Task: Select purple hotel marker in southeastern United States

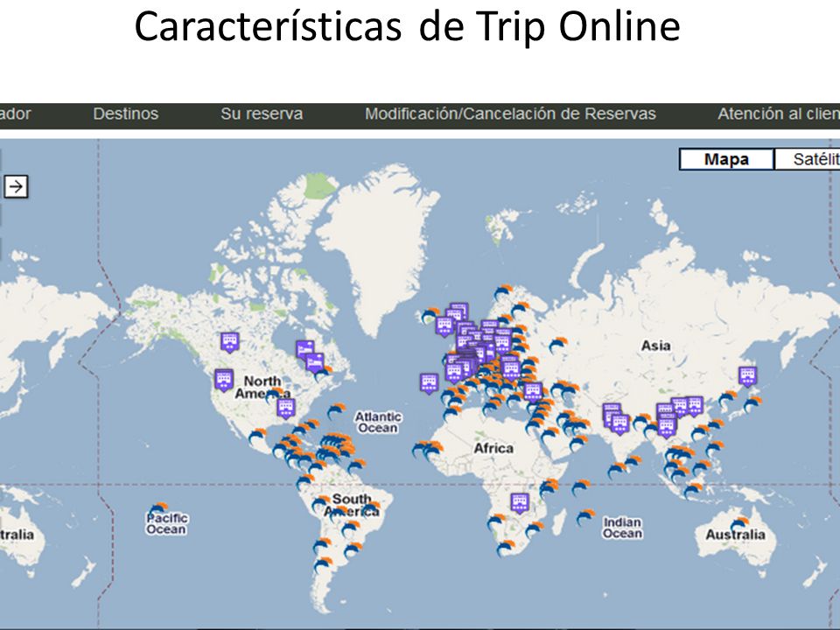Action: tap(286, 409)
